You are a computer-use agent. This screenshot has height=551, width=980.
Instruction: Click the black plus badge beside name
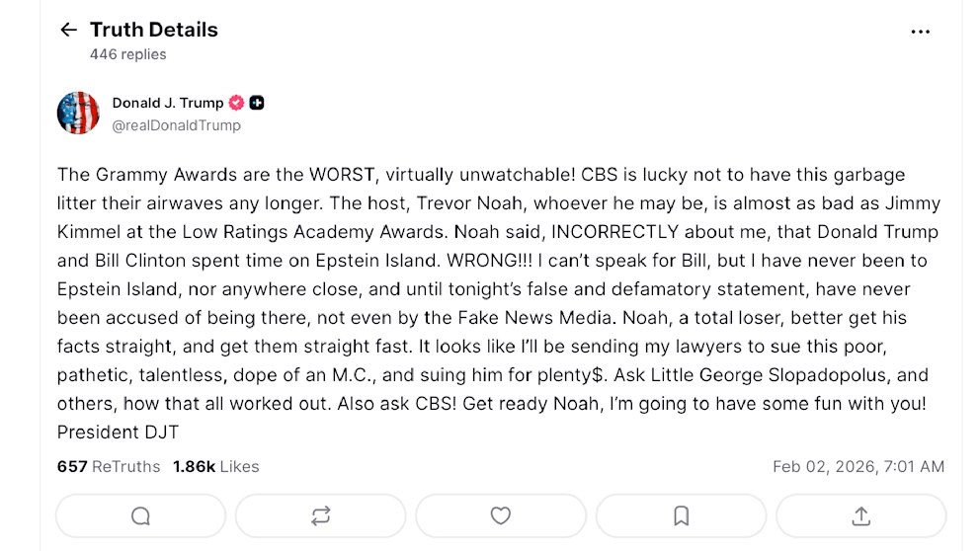[x=257, y=103]
